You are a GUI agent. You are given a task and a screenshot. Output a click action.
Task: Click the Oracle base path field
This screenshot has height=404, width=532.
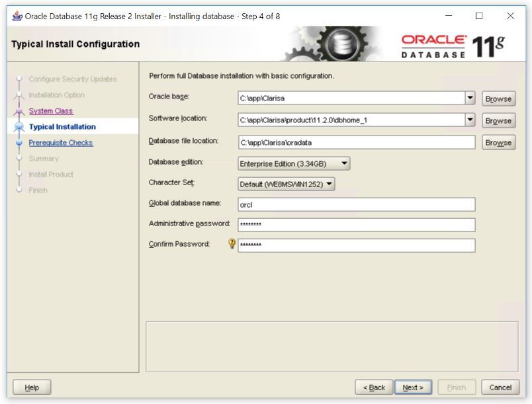(x=351, y=99)
